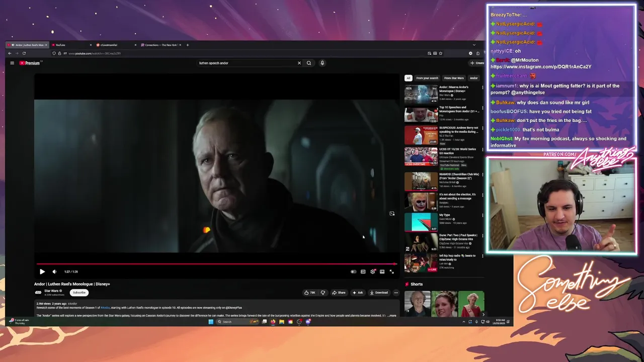Open options menu for NIAMOS! video

pos(482,174)
